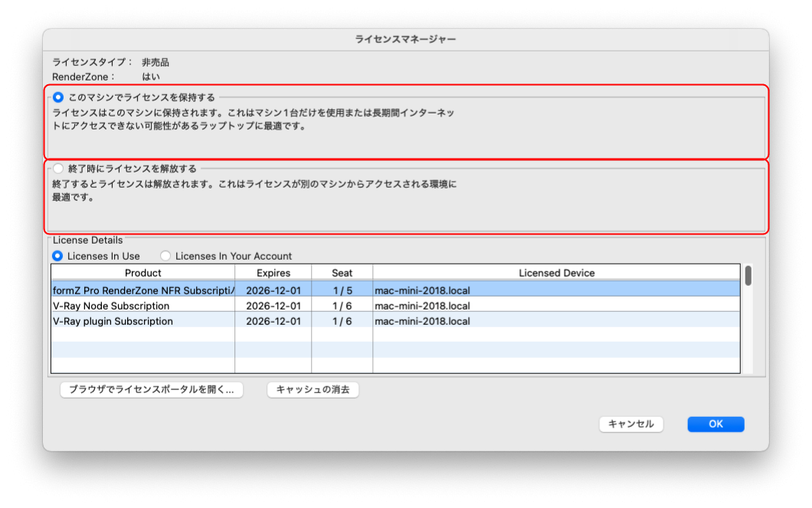The width and height of the screenshot is (812, 508).
Task: Choose the Licenses In Use option
Action: pyautogui.click(x=57, y=256)
